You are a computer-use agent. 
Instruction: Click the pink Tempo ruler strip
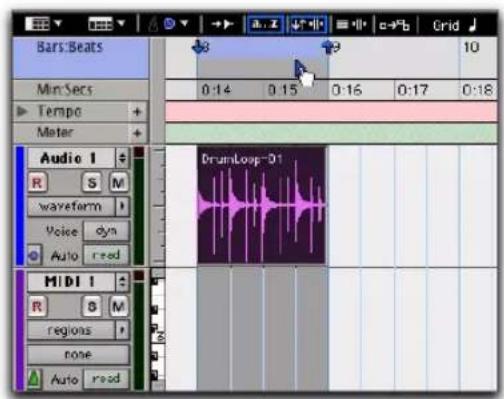331,112
